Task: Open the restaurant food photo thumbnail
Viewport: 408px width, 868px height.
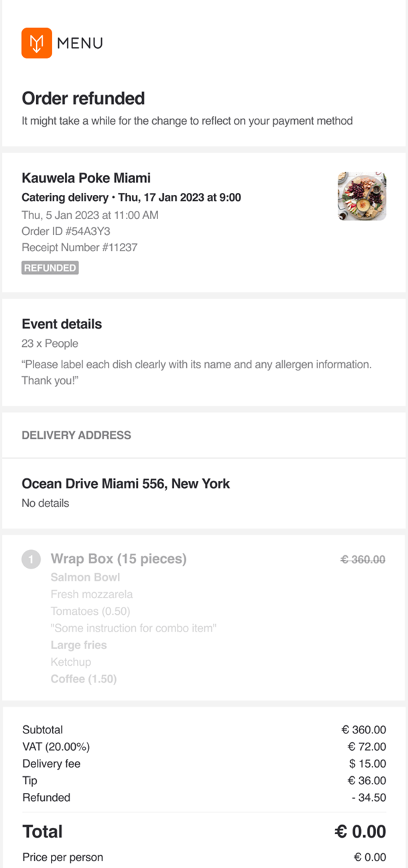Action: tap(362, 196)
